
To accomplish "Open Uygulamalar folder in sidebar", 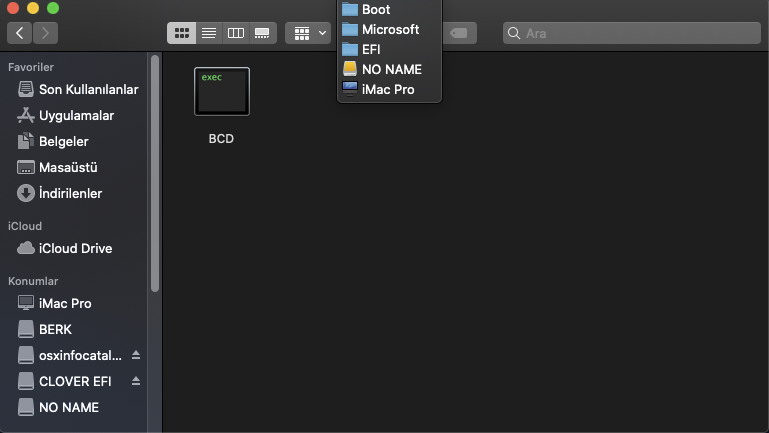I will pos(76,116).
